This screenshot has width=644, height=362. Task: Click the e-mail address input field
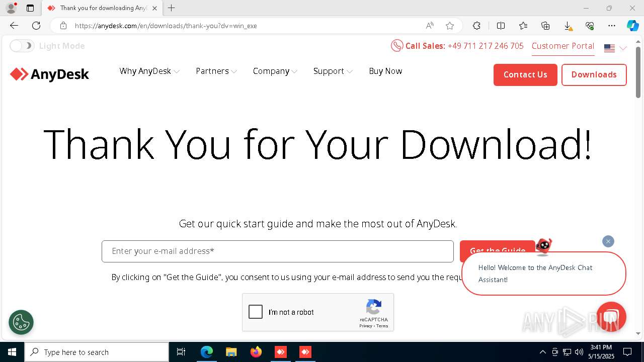(x=278, y=251)
